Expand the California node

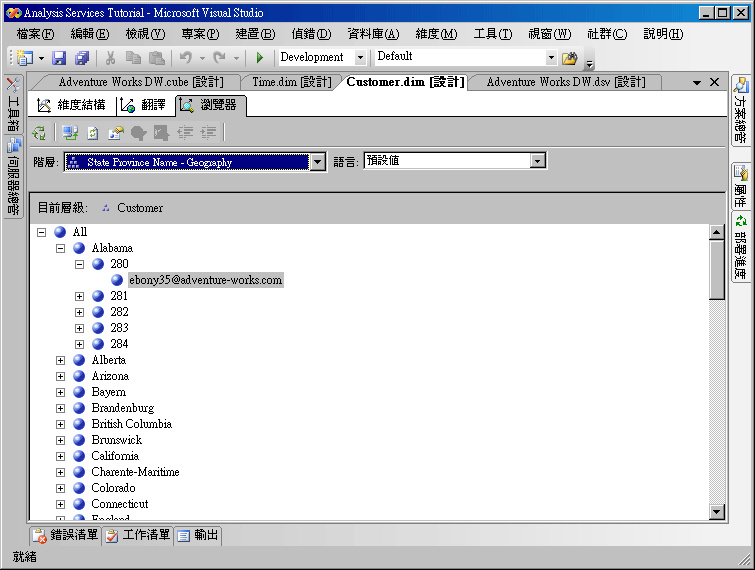pos(60,456)
